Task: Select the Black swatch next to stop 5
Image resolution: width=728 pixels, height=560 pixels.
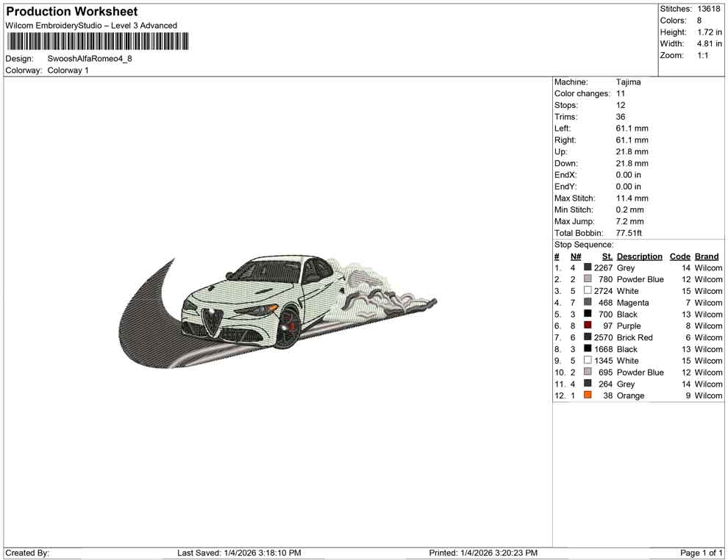Action: click(588, 314)
